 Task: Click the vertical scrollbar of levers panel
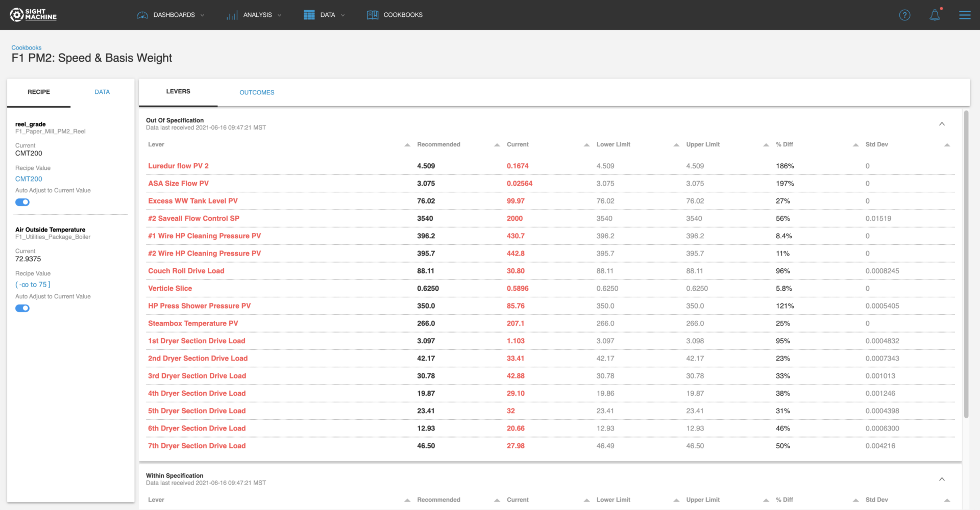[966, 264]
